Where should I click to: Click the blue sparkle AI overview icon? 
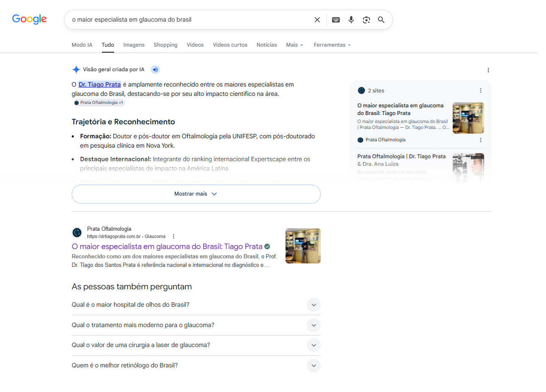[76, 70]
